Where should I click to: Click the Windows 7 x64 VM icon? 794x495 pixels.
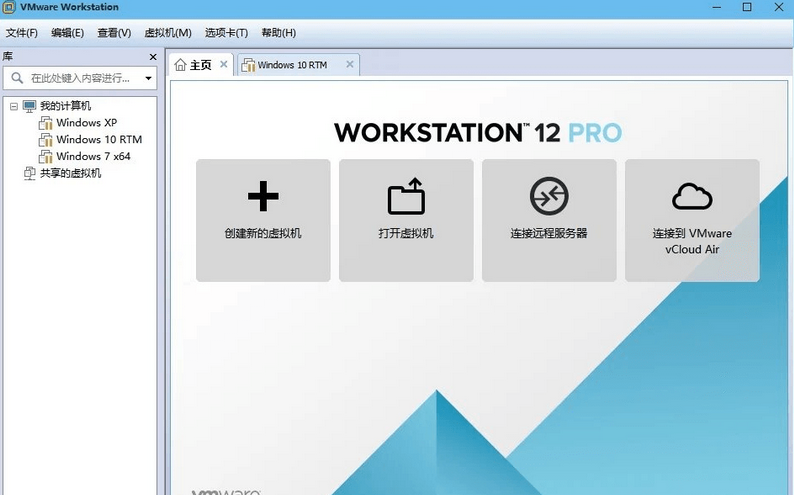click(x=46, y=156)
